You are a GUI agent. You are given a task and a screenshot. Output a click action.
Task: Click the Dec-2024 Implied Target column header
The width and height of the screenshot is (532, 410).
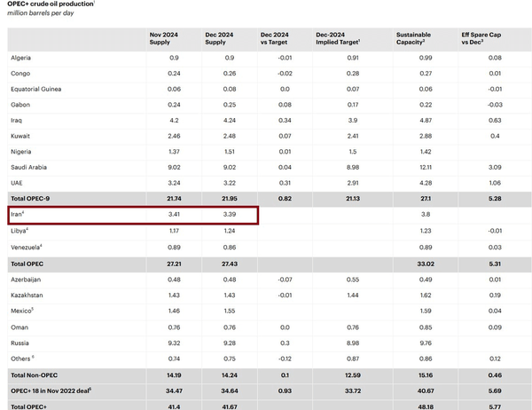tap(337, 37)
